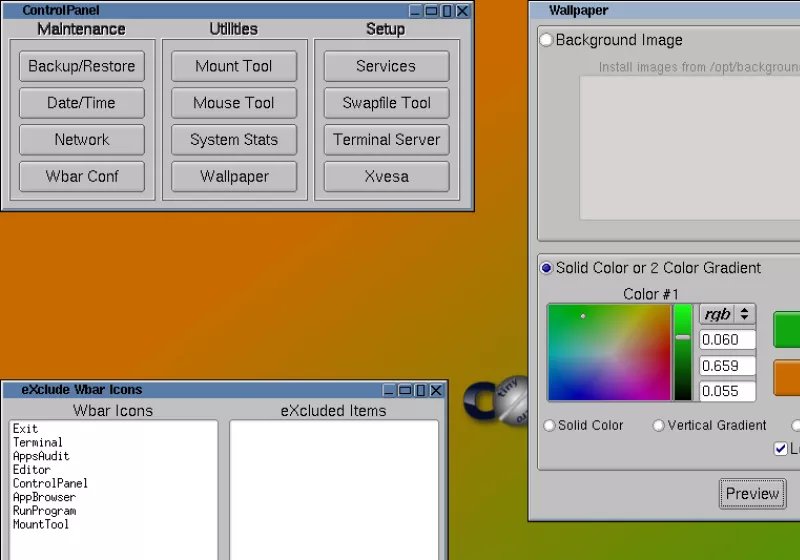Screen dimensions: 800x560
Task: Open the Network settings
Action: [x=81, y=140]
